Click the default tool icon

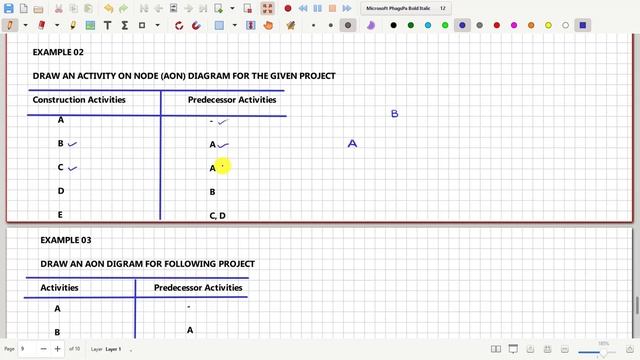point(291,25)
